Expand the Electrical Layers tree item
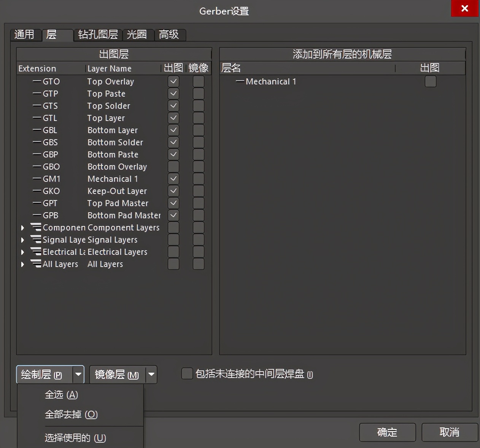The image size is (480, 448). [x=22, y=252]
